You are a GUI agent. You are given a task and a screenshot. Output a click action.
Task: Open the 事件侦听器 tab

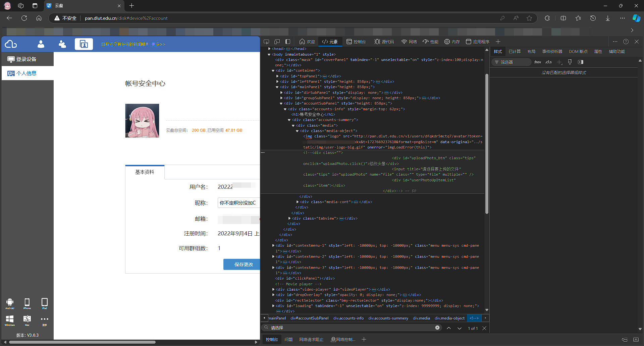click(552, 51)
